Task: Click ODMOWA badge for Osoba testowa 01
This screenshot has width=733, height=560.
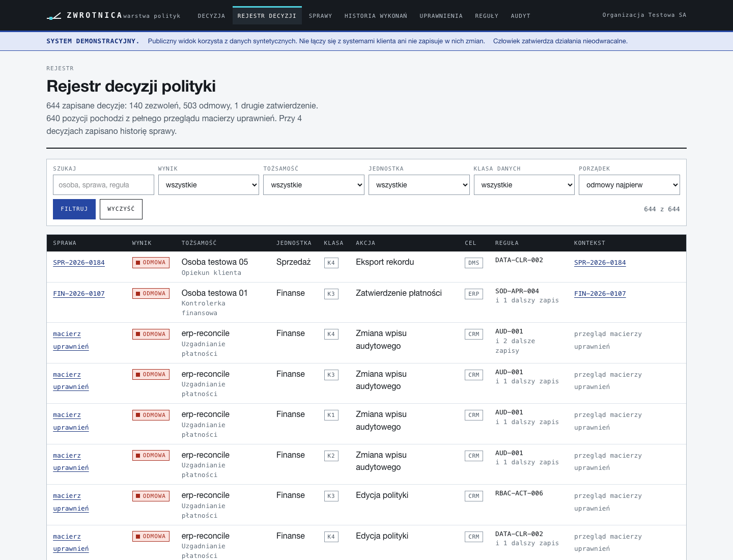Action: (151, 294)
